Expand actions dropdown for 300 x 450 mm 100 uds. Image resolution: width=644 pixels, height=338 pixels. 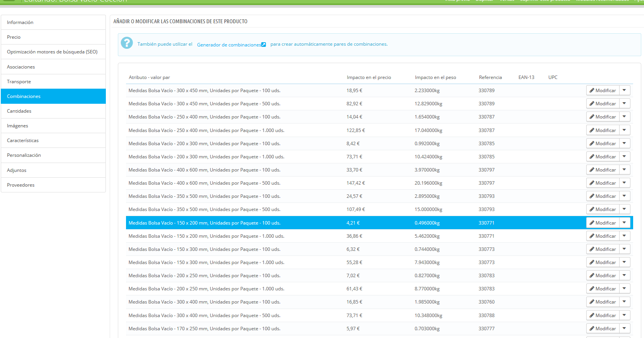click(625, 91)
